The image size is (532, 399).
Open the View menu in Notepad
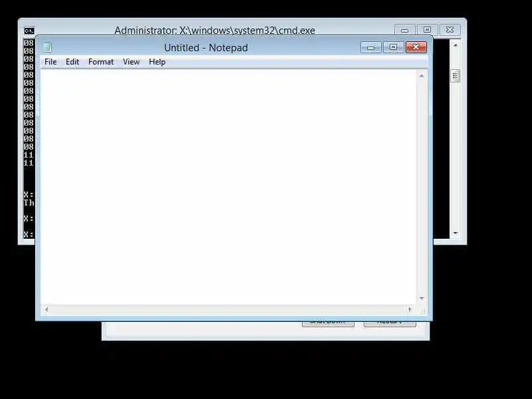[x=131, y=62]
